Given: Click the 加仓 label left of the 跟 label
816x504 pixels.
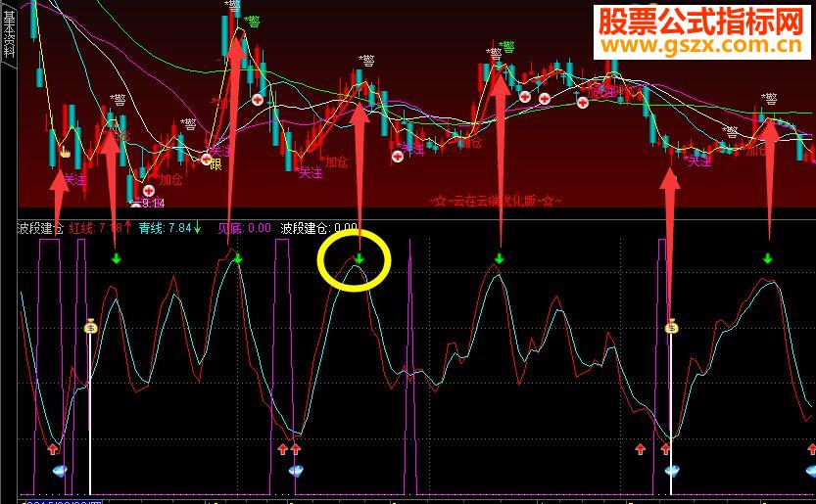Looking at the screenshot, I should click(x=169, y=180).
